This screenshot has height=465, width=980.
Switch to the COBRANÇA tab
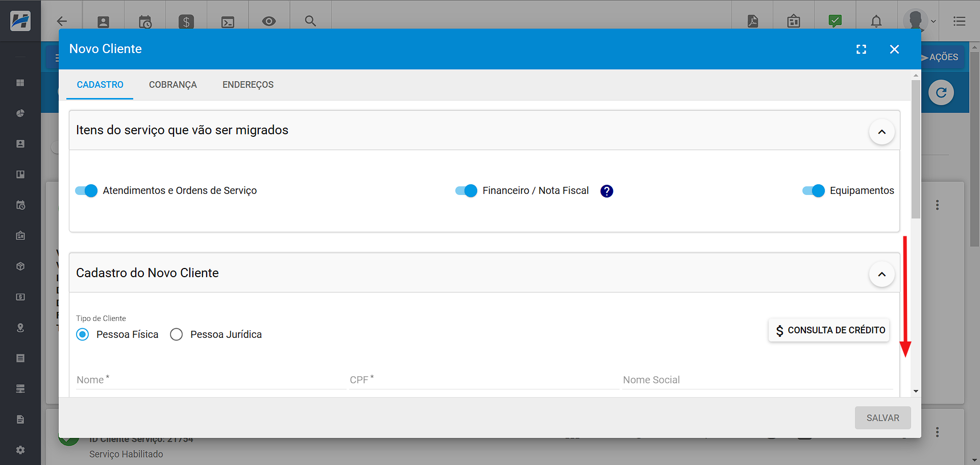pyautogui.click(x=173, y=85)
